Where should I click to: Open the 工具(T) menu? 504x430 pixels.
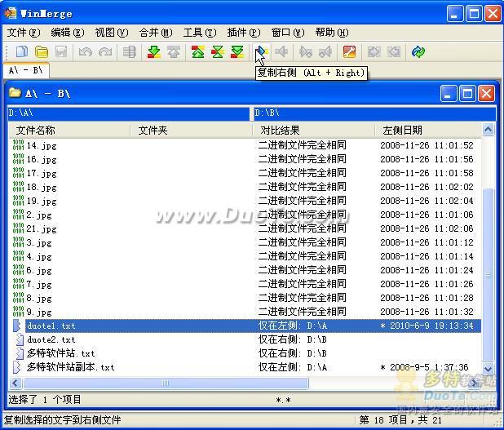(x=200, y=33)
